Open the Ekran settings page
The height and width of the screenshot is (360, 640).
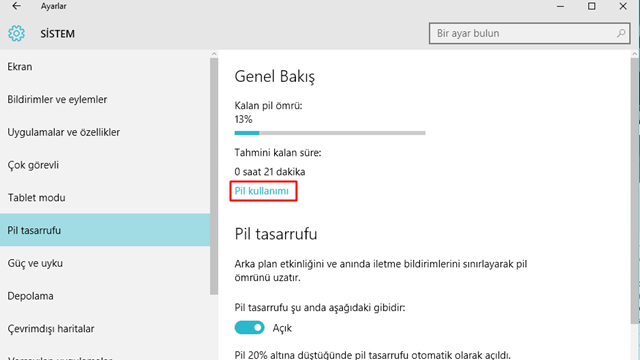(105, 67)
